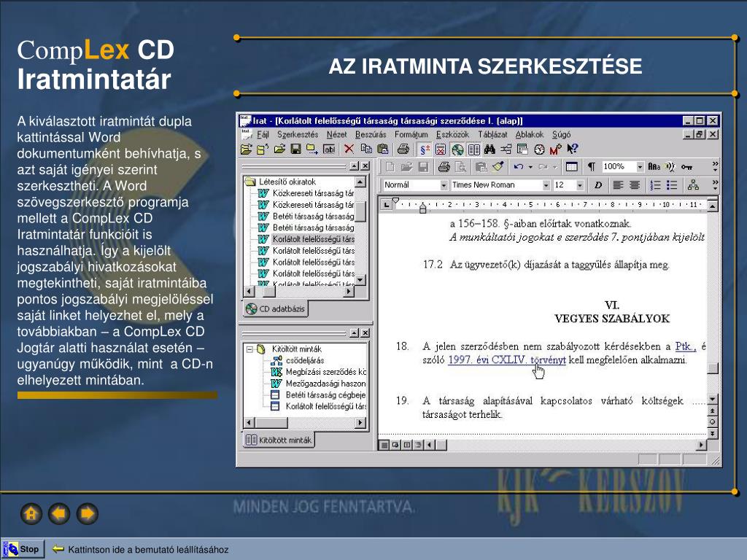Click the first open-folder icon in top toolbar

point(246,149)
